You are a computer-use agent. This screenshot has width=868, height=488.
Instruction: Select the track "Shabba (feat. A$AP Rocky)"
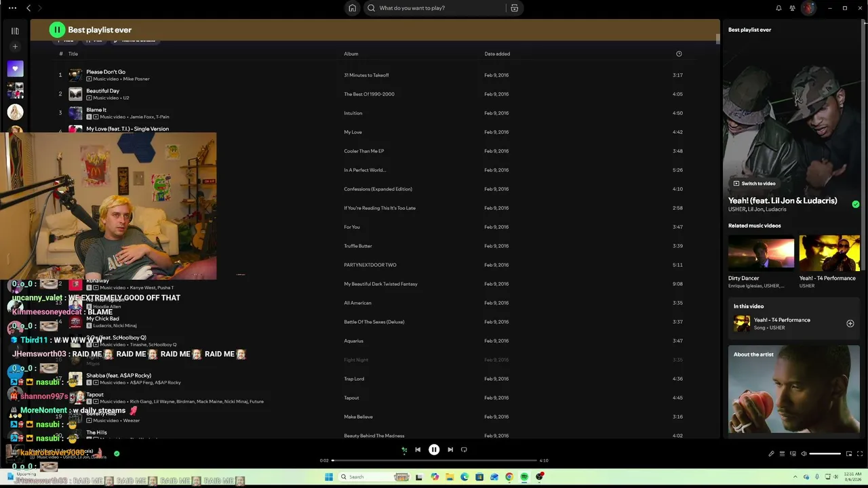pos(119,375)
